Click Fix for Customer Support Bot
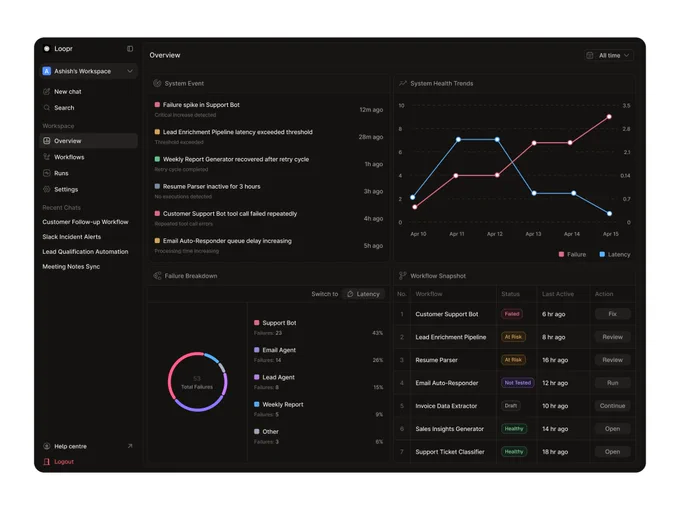 coord(612,314)
